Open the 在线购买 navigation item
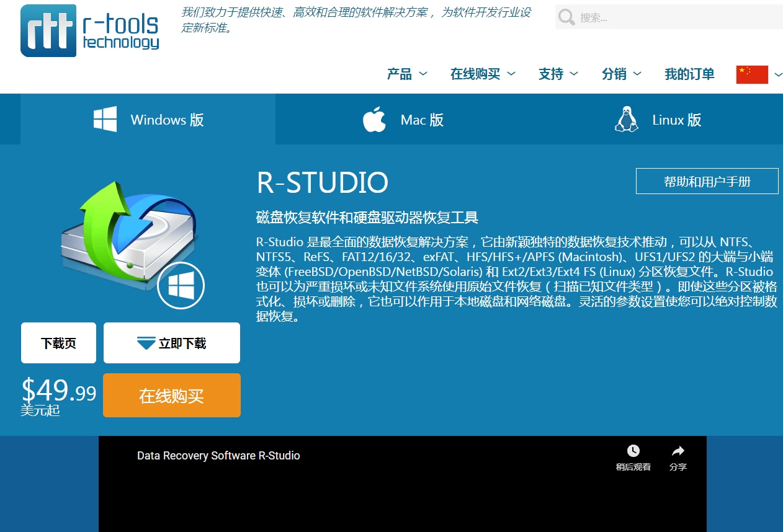The height and width of the screenshot is (532, 783). [x=475, y=74]
